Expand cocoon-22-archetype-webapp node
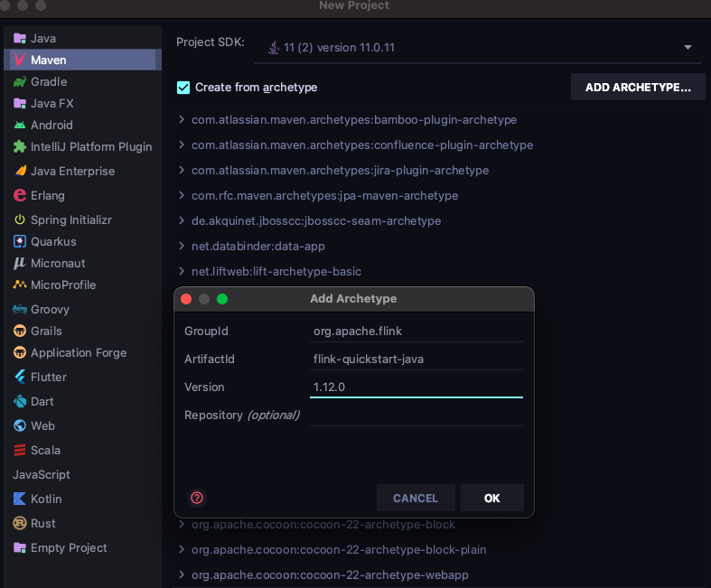 [182, 575]
